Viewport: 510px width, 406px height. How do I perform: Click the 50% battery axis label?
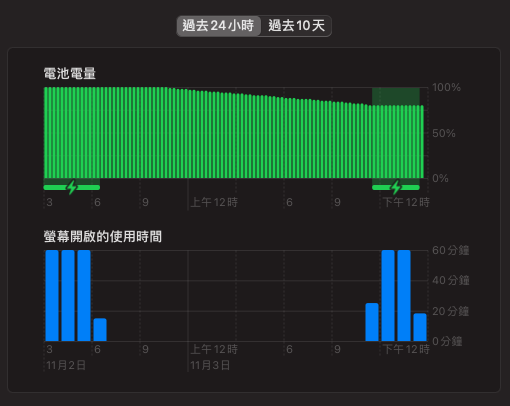coord(444,133)
